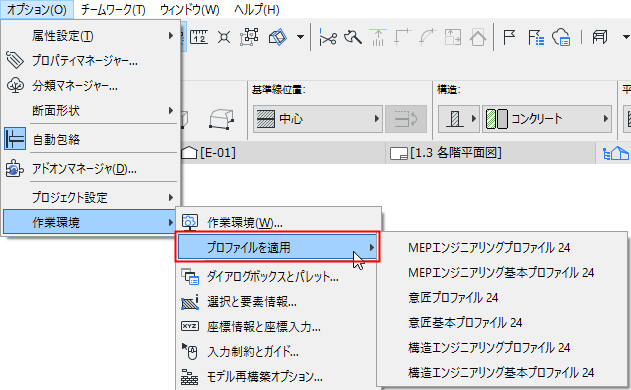The image size is (631, 390).
Task: Click the mouse icon beside 入力制約とガイド
Action: coord(190,351)
